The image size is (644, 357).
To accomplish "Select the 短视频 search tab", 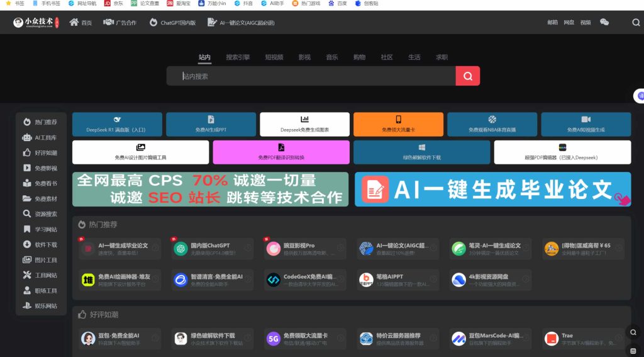I will pos(274,57).
